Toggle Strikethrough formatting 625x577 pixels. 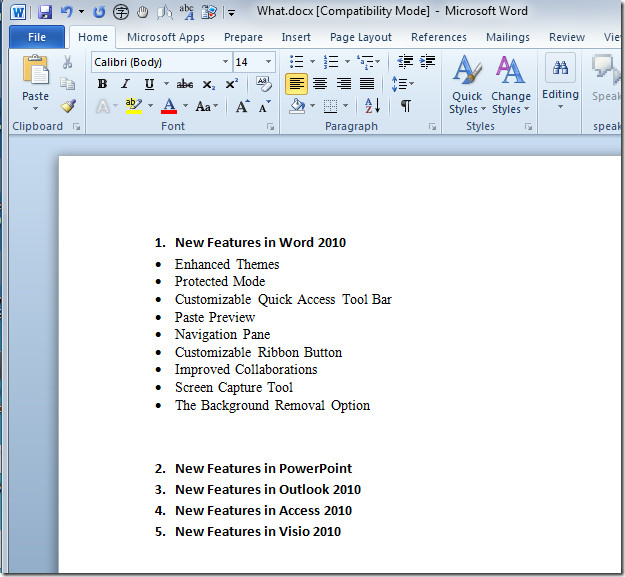click(185, 84)
